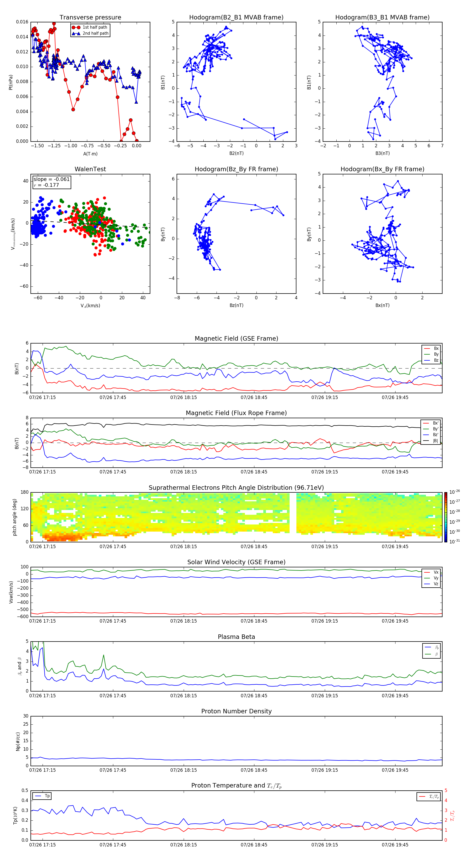The width and height of the screenshot is (473, 868).
Task: Click "07/26 17:15" tick under pitch angle spectrogram
Action: (42, 547)
